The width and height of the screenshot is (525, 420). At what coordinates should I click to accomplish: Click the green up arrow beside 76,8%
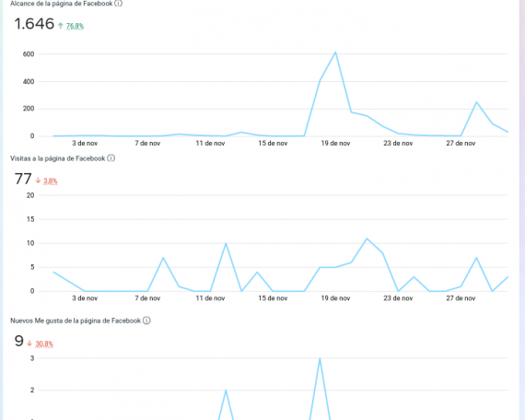(x=61, y=26)
